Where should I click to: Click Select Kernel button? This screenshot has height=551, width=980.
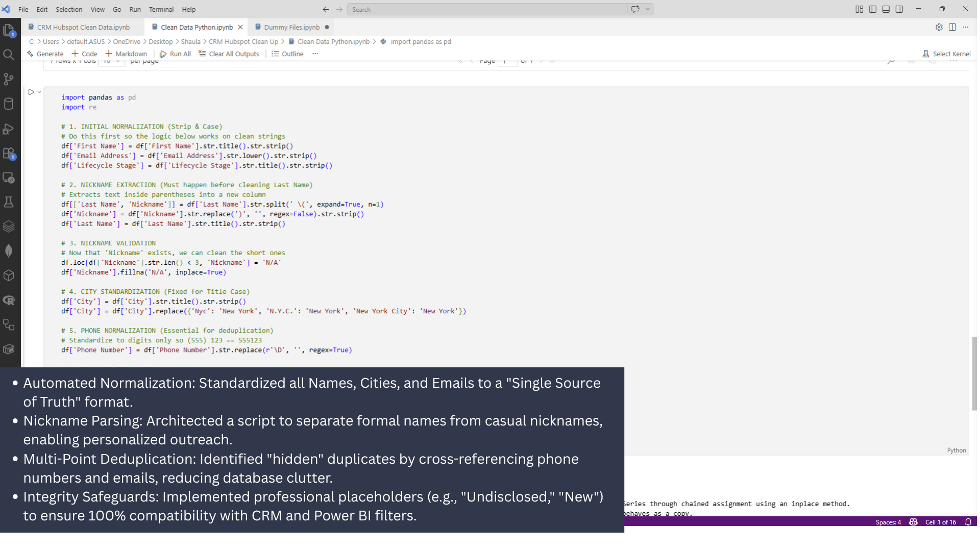click(x=946, y=54)
